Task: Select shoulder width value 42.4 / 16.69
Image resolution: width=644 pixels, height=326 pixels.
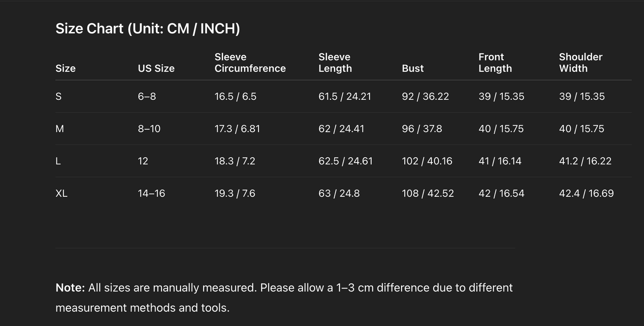Action: click(x=587, y=193)
